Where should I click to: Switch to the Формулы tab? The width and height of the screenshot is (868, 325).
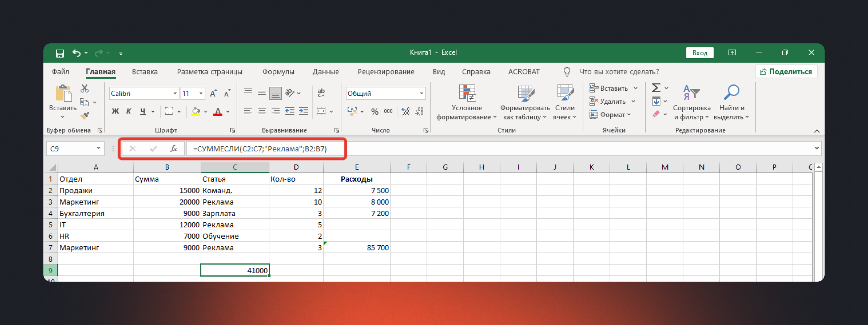point(278,72)
